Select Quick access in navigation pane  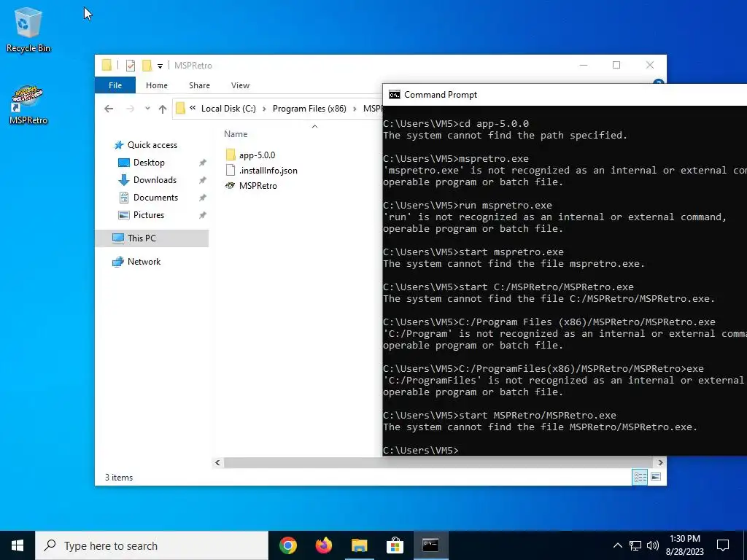(152, 145)
